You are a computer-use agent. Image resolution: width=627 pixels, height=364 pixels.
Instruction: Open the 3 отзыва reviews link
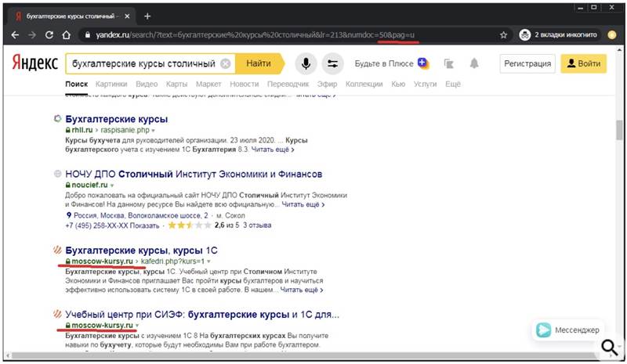pos(257,225)
